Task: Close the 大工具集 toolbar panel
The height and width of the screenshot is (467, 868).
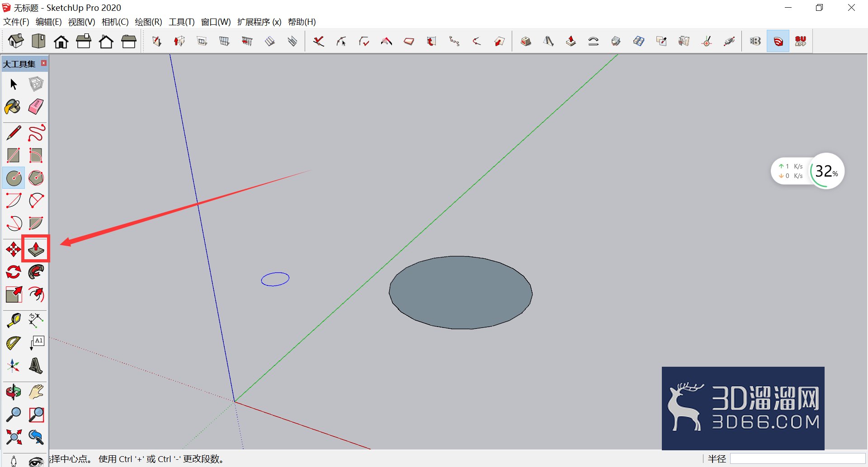Action: pyautogui.click(x=44, y=63)
